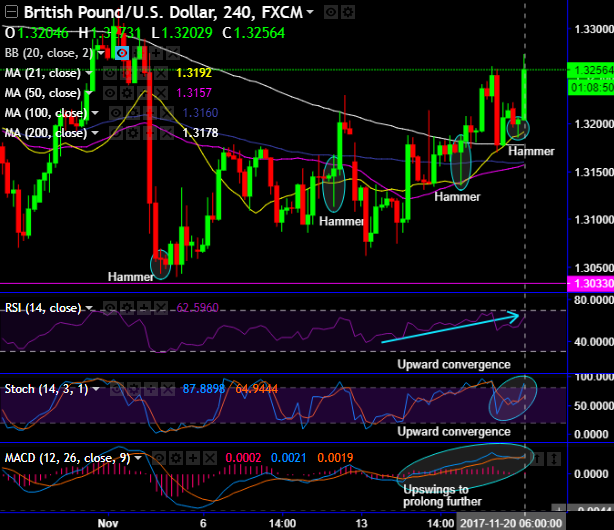Image resolution: width=614 pixels, height=530 pixels.
Task: Toggle Stoch (14, 3, 1) visibility eye
Action: tap(117, 389)
